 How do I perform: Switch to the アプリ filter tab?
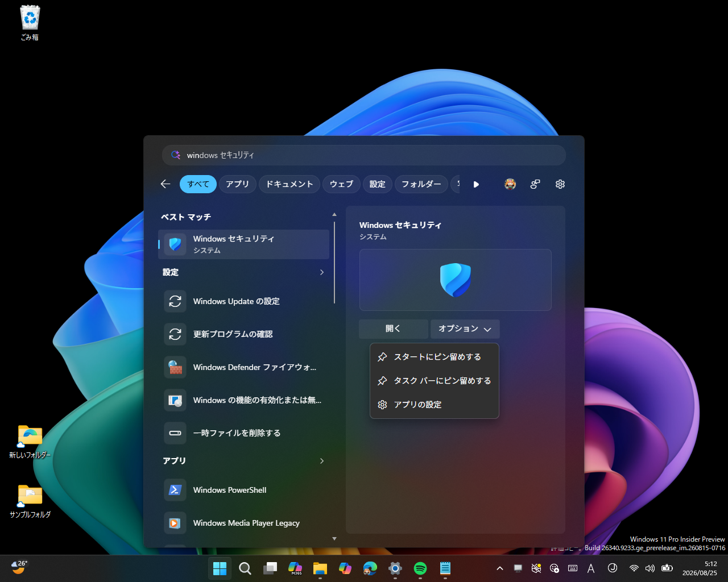tap(238, 184)
